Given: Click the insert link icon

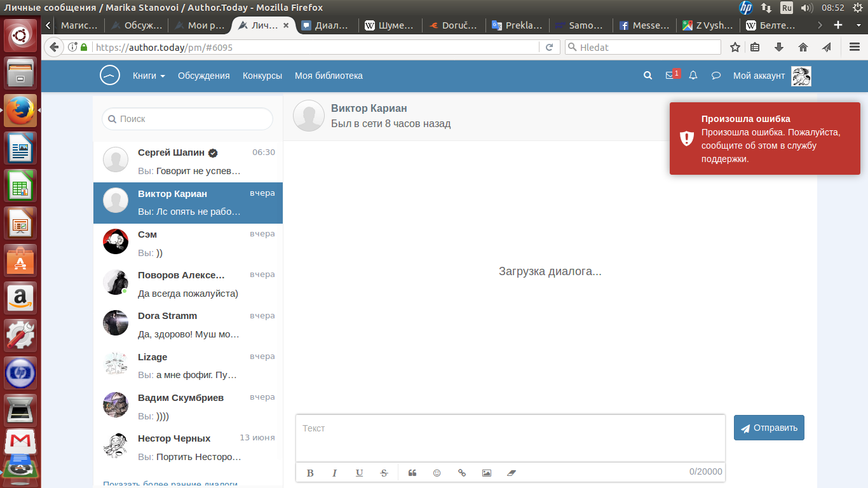Looking at the screenshot, I should (462, 473).
